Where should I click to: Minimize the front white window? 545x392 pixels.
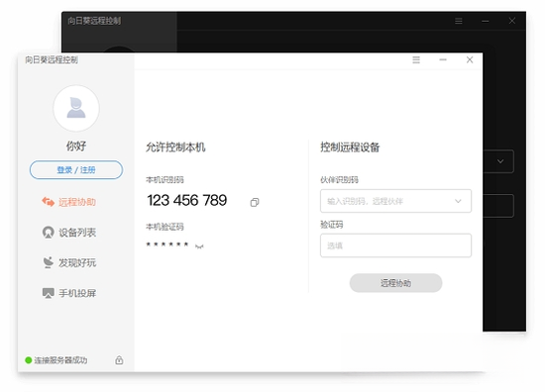(443, 59)
